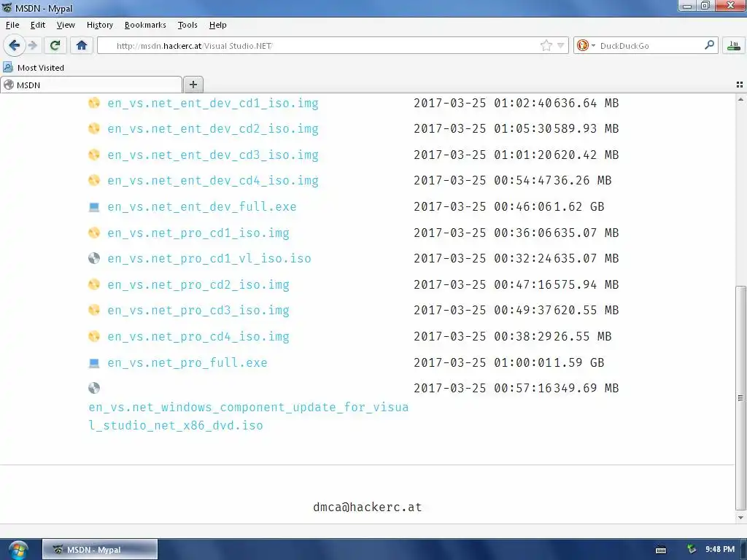Open the Downloads toolbar button
The image size is (747, 560).
point(734,45)
